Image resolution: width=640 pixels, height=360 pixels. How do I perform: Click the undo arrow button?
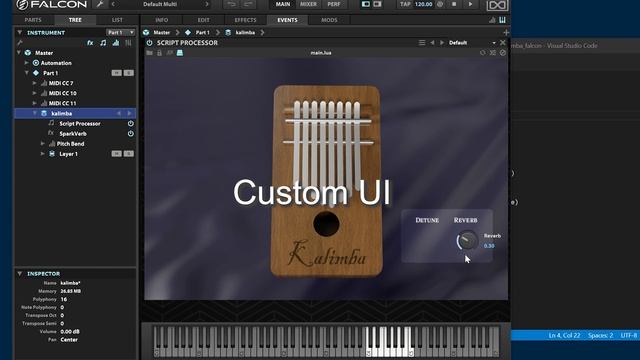231,4
